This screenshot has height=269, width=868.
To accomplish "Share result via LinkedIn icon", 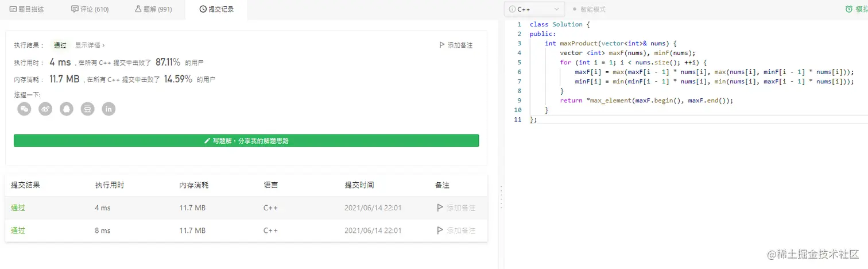I will click(108, 109).
